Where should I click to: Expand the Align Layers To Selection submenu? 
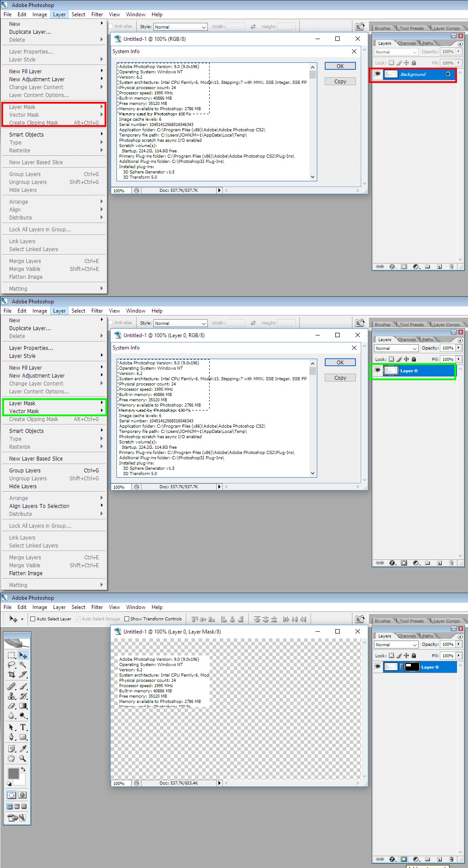point(54,506)
